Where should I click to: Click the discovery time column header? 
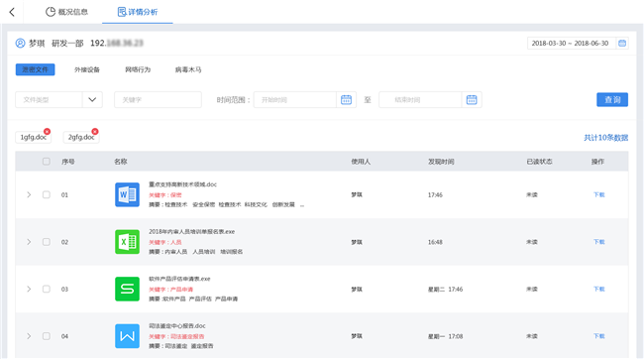pyautogui.click(x=441, y=162)
